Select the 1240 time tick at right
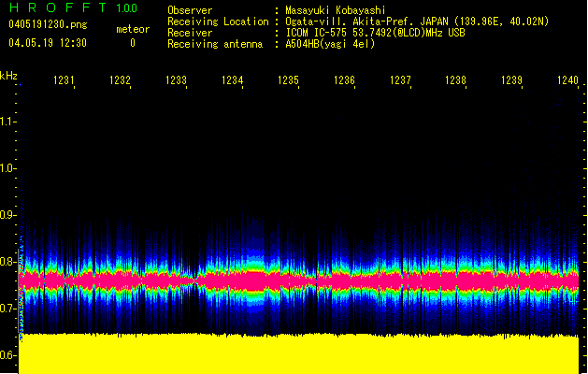This screenshot has width=588, height=374. coord(567,81)
